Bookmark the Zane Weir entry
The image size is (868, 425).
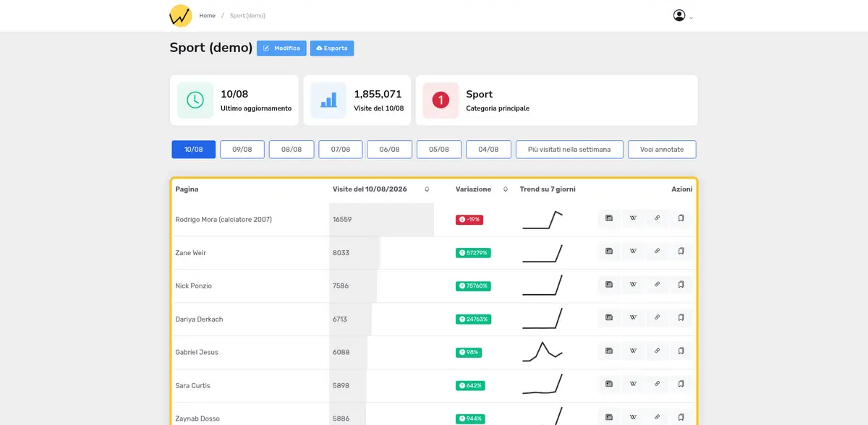coord(681,252)
